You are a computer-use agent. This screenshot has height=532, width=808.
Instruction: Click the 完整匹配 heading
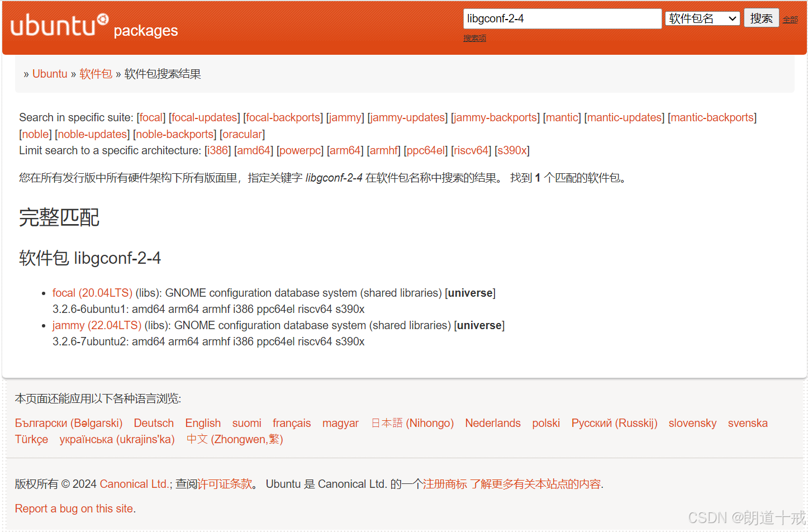point(59,217)
